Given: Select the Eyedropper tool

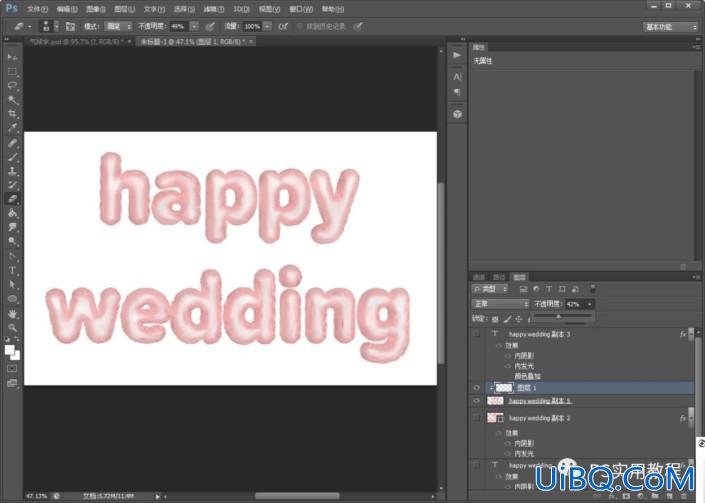Looking at the screenshot, I should [12, 128].
